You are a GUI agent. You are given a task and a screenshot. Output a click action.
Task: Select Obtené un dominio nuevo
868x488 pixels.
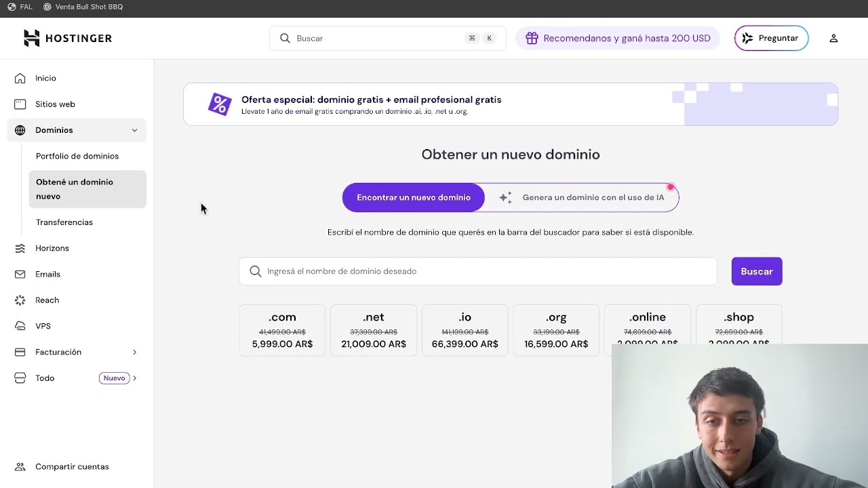[87, 189]
